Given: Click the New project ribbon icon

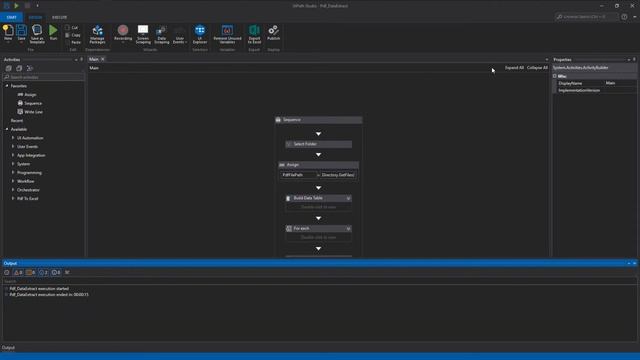Looking at the screenshot, I should 8,33.
